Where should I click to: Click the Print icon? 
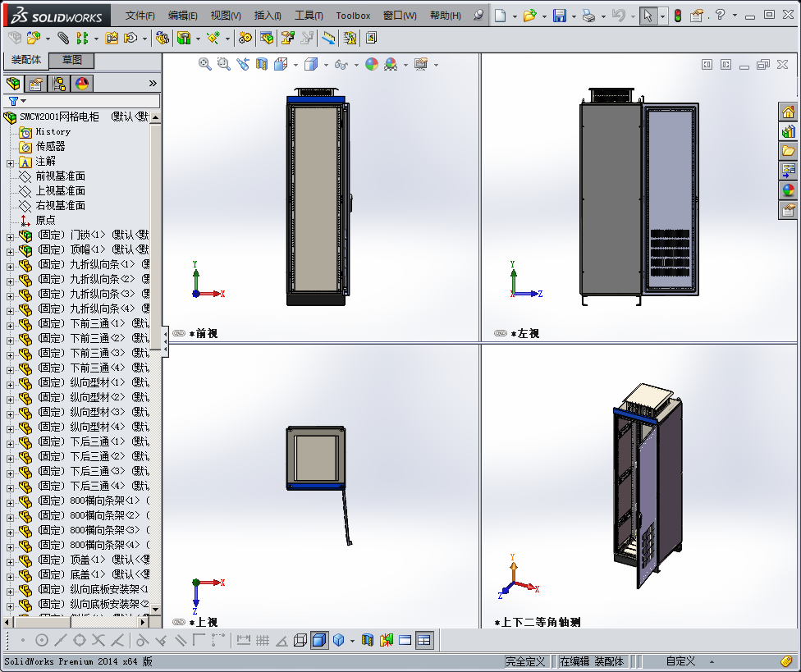589,16
